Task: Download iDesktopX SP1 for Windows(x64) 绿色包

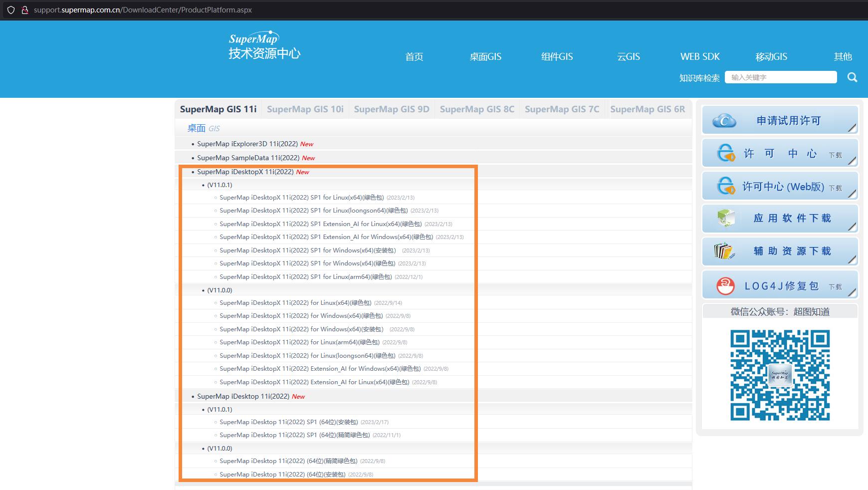Action: [307, 263]
